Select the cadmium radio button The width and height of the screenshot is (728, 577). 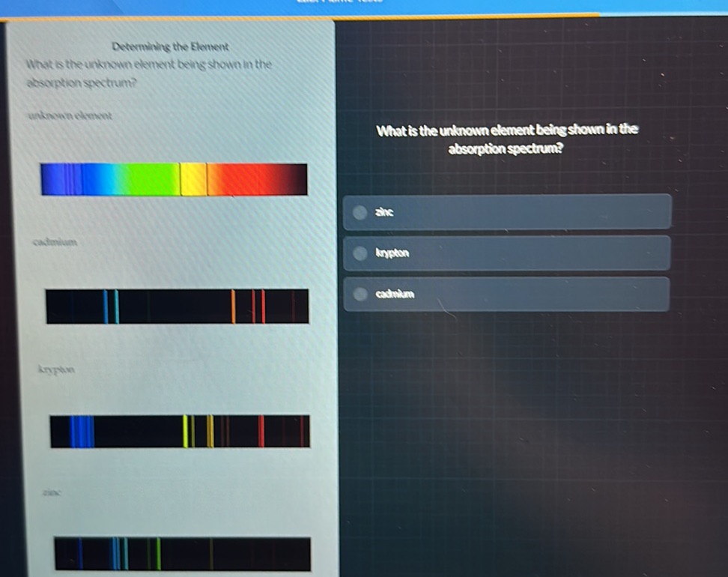click(360, 294)
